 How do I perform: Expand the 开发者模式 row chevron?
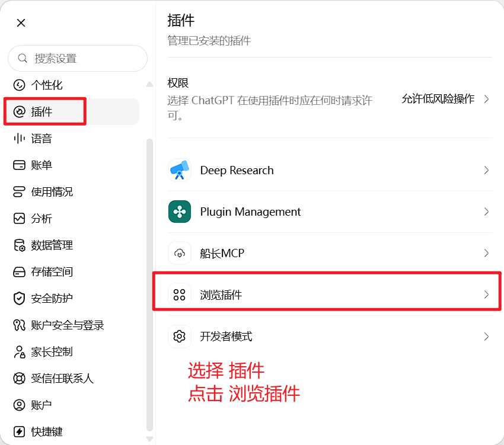tap(486, 337)
